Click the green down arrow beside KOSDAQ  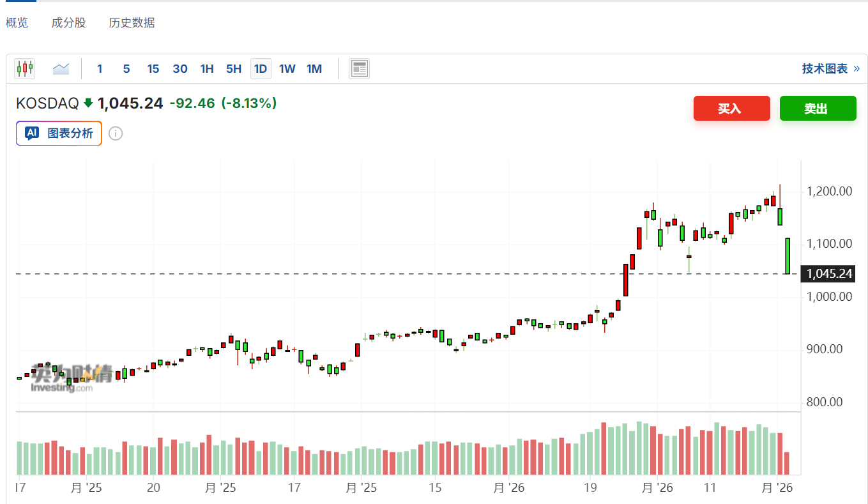click(88, 103)
